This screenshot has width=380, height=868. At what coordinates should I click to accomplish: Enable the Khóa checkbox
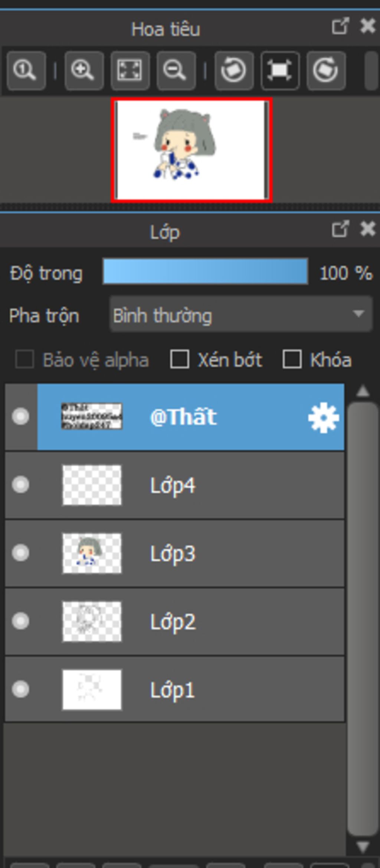tap(292, 359)
